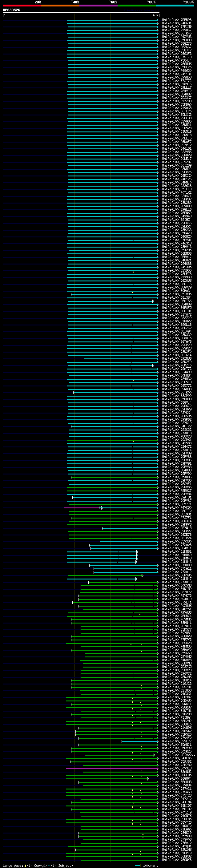Select hit label UniRef100_P48630
This screenshot has width=197, height=868.
pos(177,71)
